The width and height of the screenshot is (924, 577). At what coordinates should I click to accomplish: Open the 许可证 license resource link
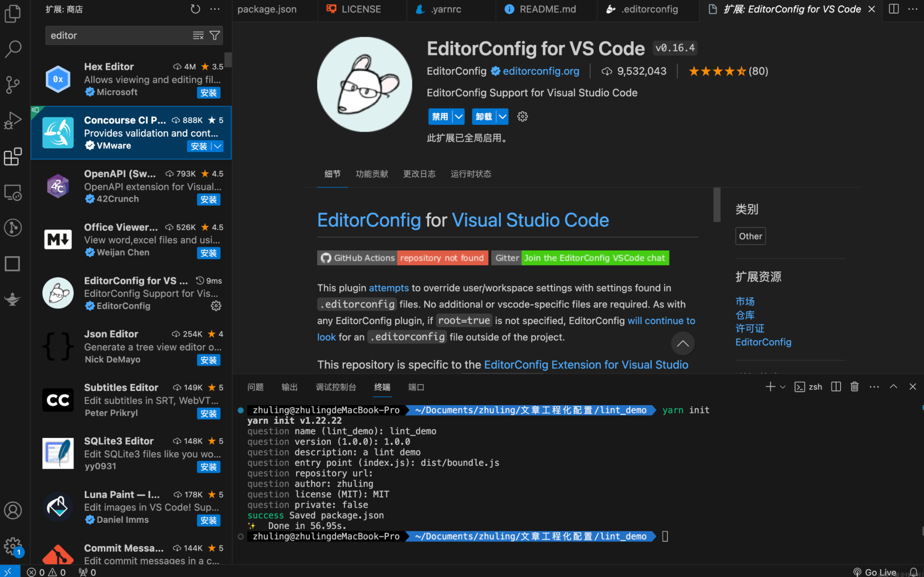(750, 329)
